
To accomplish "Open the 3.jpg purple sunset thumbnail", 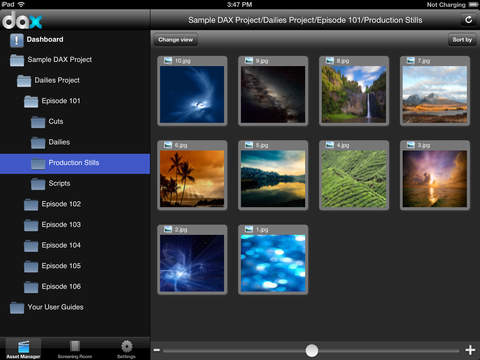I will [435, 179].
